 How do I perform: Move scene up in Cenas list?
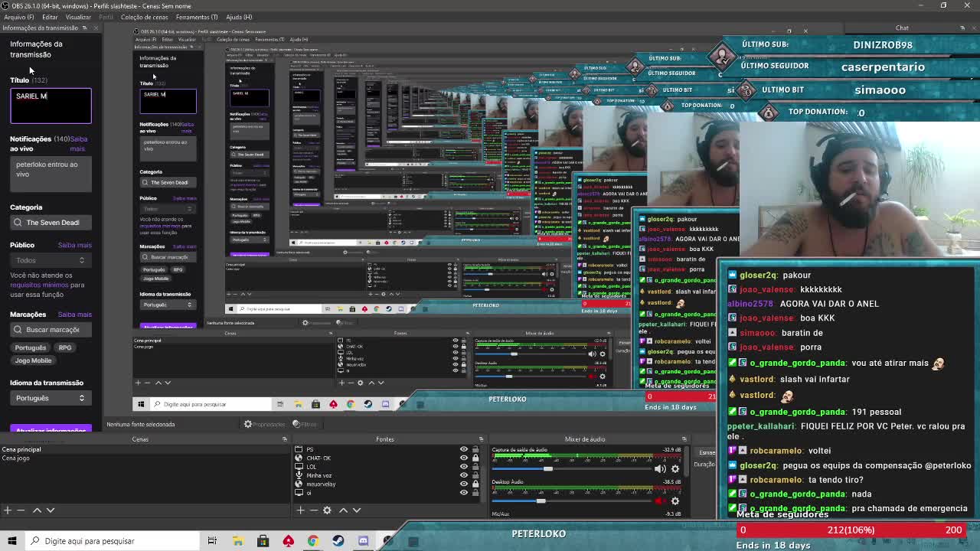(37, 510)
